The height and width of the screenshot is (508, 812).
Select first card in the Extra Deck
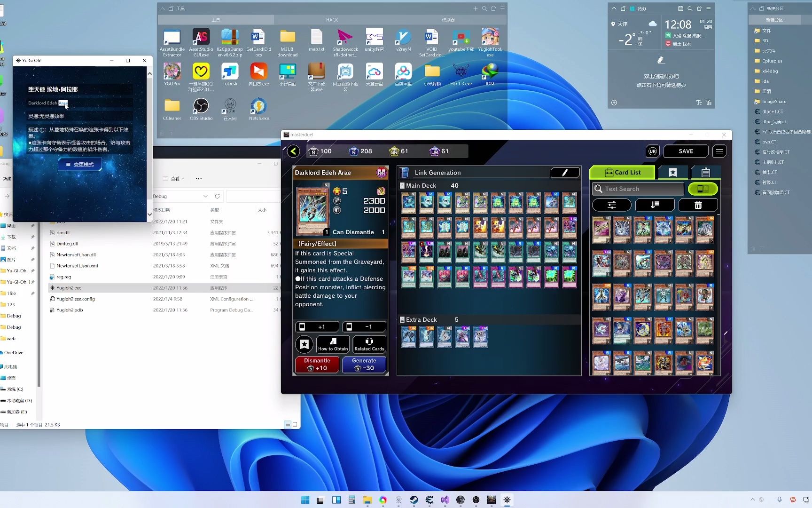409,337
